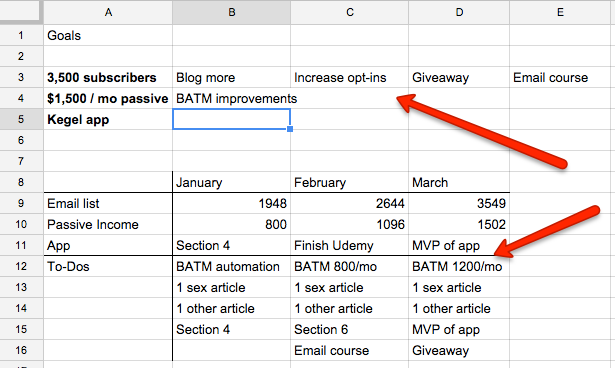Screen dimensions: 615x368
Task: Select row 12 header
Action: coord(21,266)
